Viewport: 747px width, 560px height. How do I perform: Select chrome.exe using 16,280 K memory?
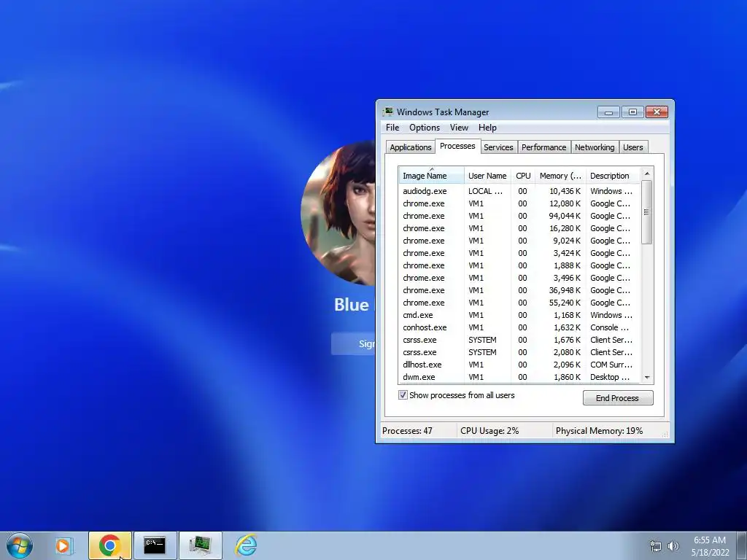[519, 228]
